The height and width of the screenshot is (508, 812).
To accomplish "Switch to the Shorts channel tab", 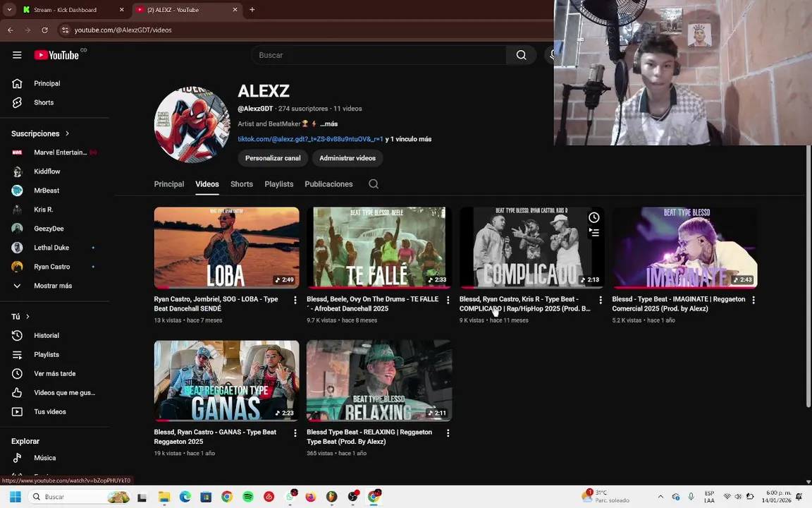I will tap(242, 184).
